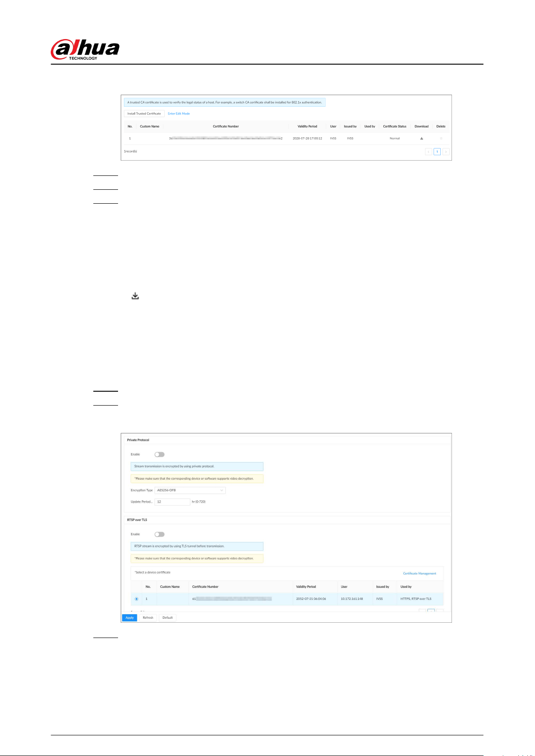
Task: Click the Refresh button
Action: (148, 618)
